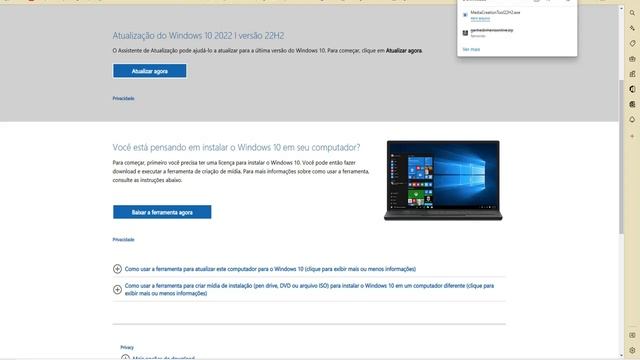Click heading 'Você está pensando em instalar o Windows 10'
The width and height of the screenshot is (640, 360).
pyautogui.click(x=236, y=147)
